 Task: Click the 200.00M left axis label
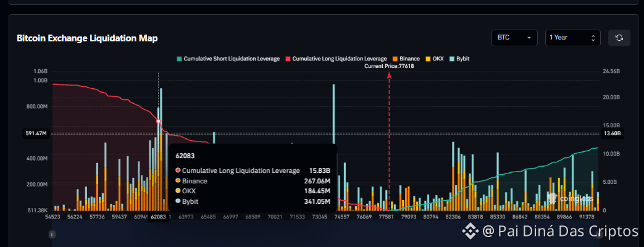(36, 185)
